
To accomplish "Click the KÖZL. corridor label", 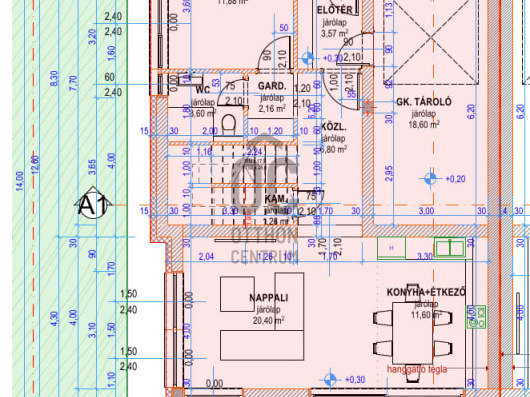I will click(334, 127).
